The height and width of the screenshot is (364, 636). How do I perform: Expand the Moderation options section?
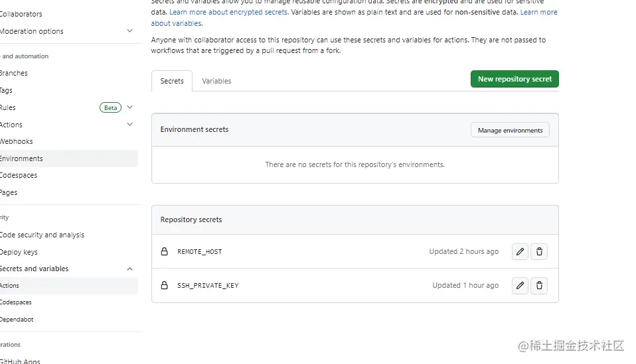tap(130, 30)
